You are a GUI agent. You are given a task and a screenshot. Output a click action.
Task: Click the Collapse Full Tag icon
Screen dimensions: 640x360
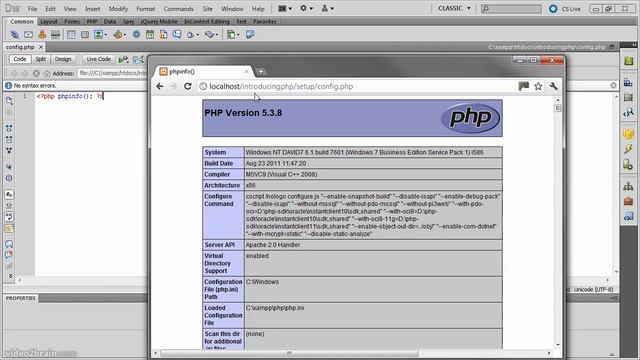[9, 128]
